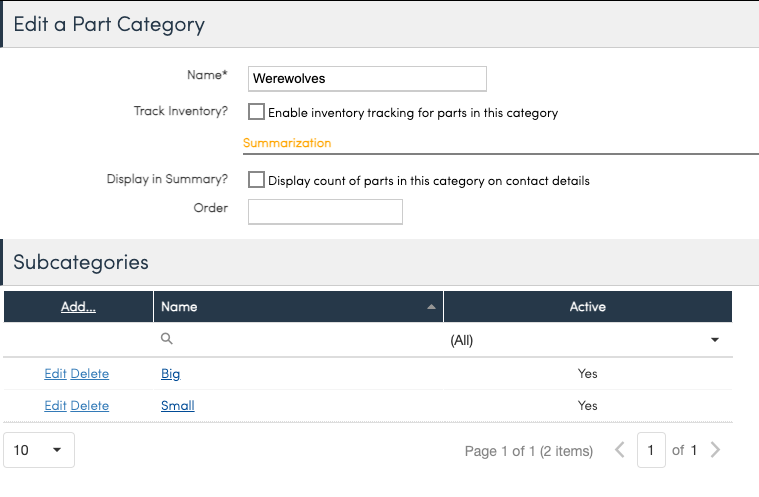Click the page number input box
Image resolution: width=759 pixels, height=497 pixels.
[651, 451]
